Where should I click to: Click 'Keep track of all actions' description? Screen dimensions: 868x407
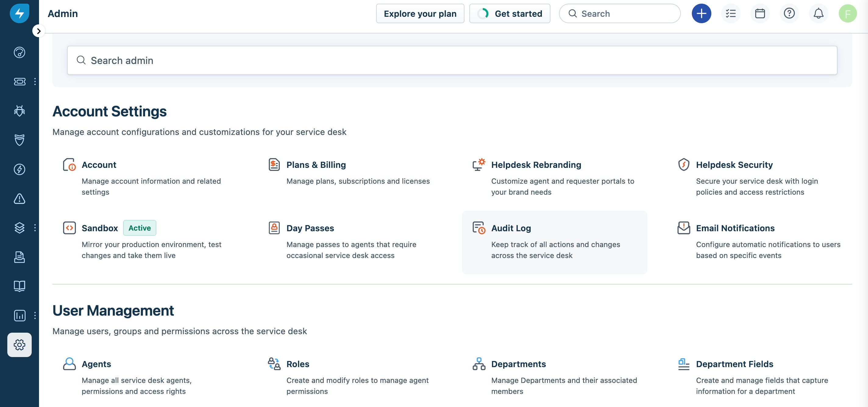pyautogui.click(x=555, y=250)
